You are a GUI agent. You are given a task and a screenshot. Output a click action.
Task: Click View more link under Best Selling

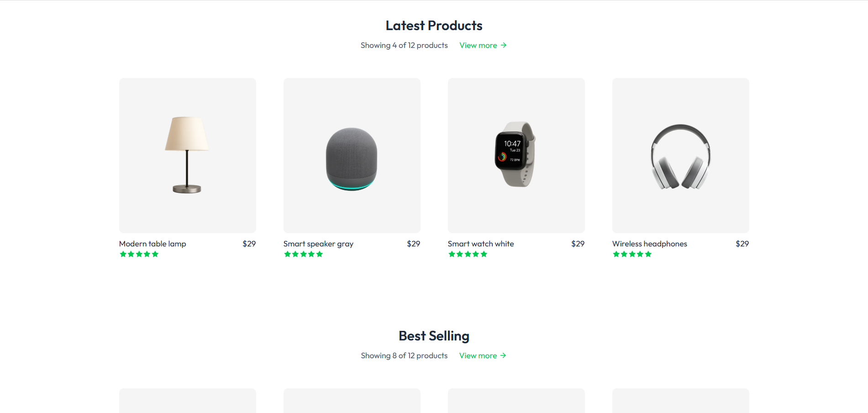click(478, 356)
